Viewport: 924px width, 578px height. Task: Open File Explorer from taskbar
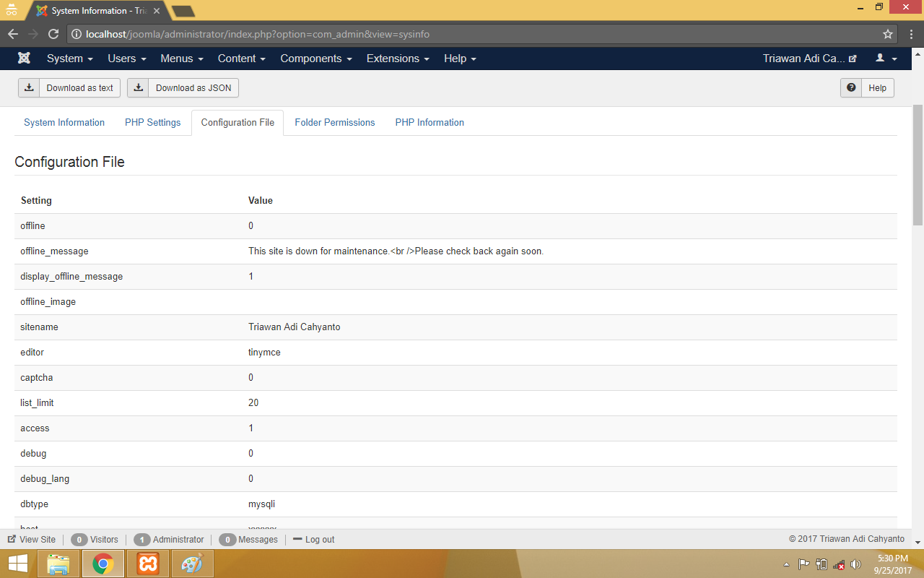point(58,564)
